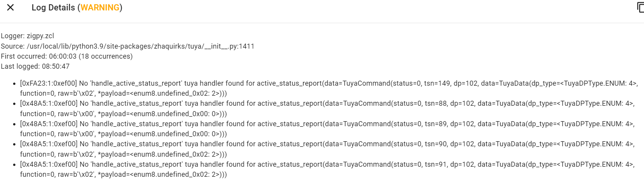Click the Last logged 08:50:47 line

(35, 66)
